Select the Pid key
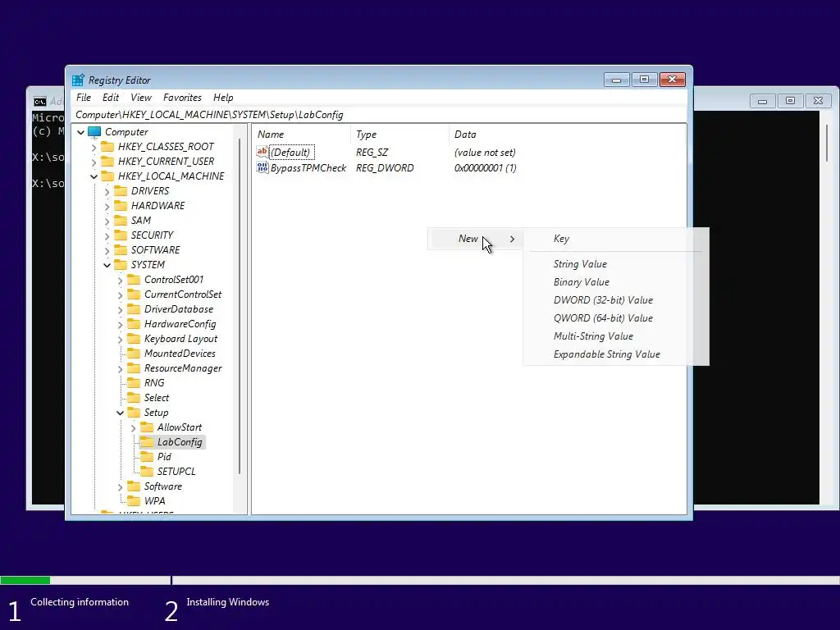The width and height of the screenshot is (840, 630). (x=164, y=457)
